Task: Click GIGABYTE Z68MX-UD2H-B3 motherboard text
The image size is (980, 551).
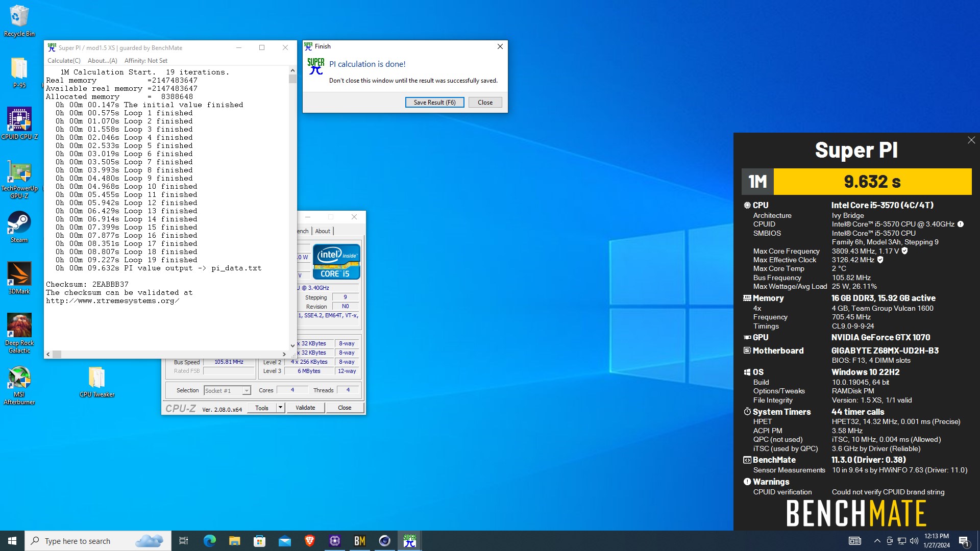Action: tap(885, 351)
